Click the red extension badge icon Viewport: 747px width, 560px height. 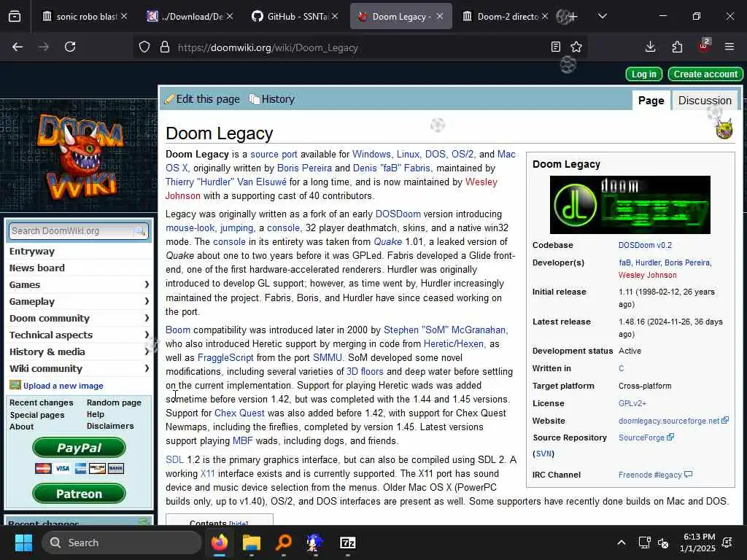coord(704,46)
